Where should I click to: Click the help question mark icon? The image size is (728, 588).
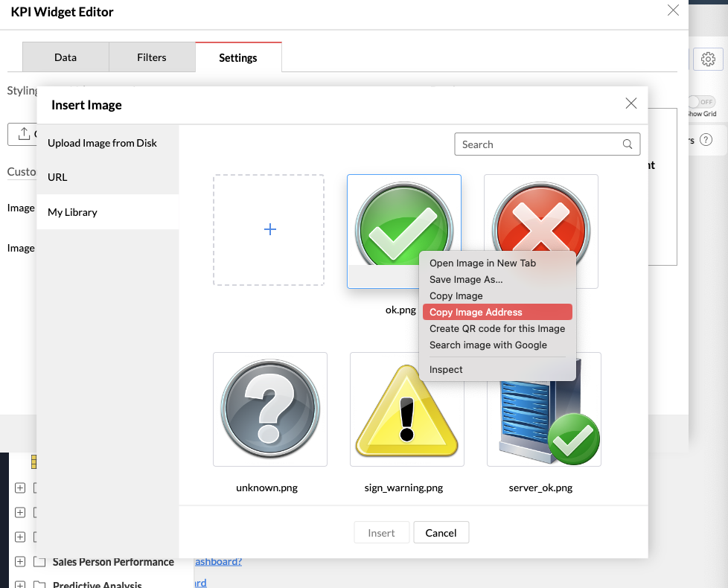pyautogui.click(x=706, y=140)
